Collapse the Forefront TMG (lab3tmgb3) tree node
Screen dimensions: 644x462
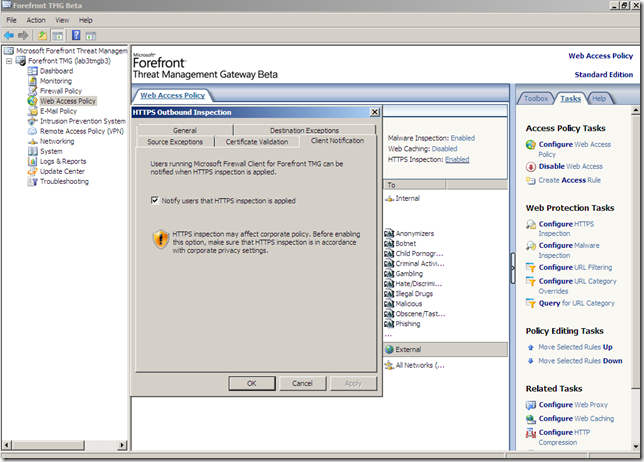[9, 61]
